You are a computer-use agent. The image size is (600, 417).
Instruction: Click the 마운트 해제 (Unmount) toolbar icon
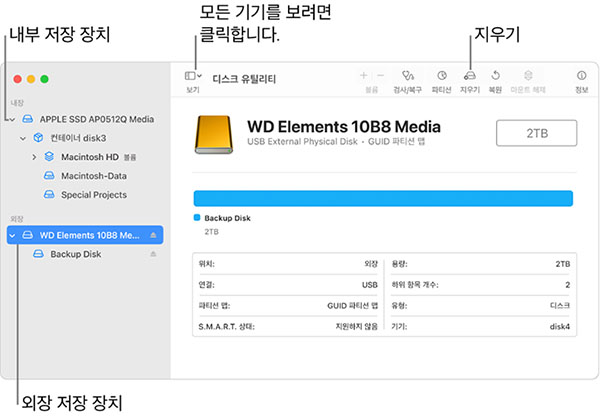[528, 75]
